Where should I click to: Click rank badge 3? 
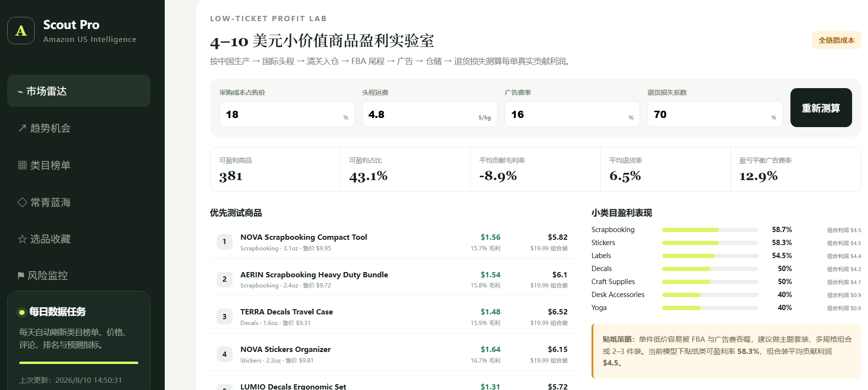[224, 316]
